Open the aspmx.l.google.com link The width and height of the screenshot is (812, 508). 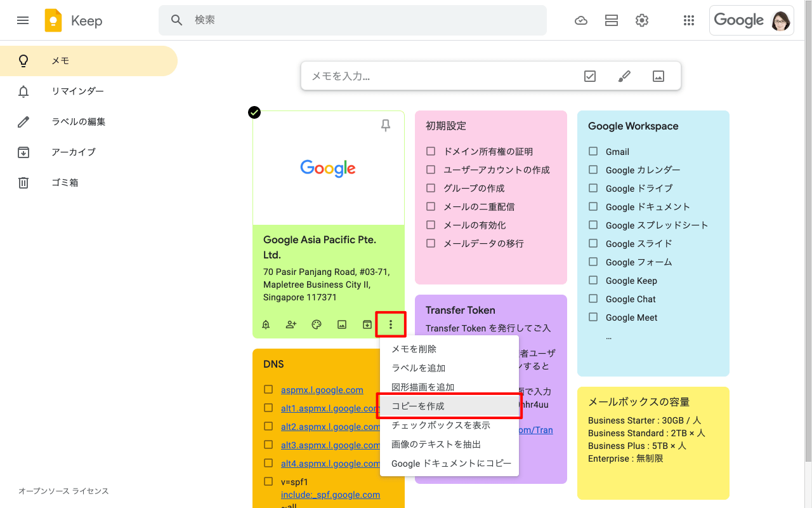(322, 390)
